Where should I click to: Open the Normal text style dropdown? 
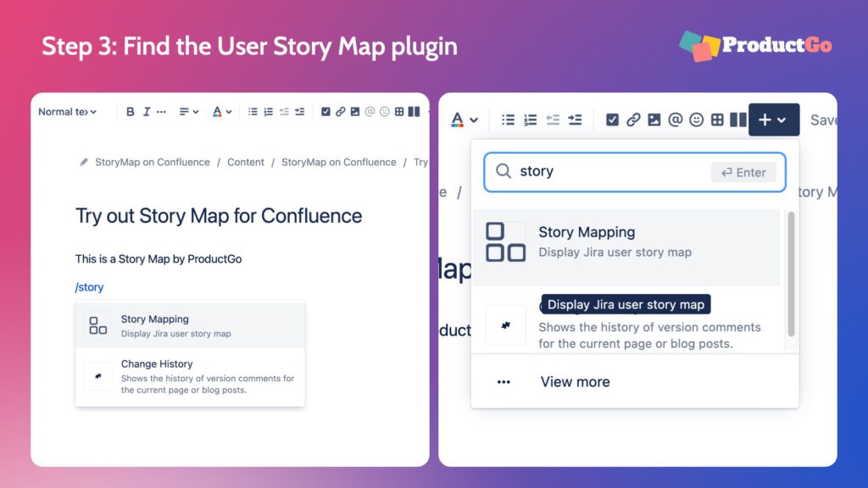68,111
